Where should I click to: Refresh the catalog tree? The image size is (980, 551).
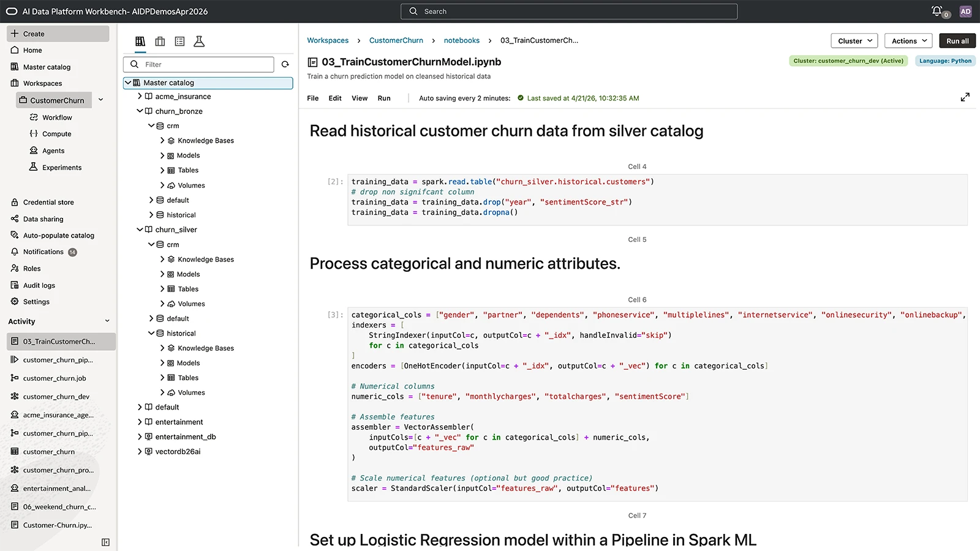(x=285, y=64)
